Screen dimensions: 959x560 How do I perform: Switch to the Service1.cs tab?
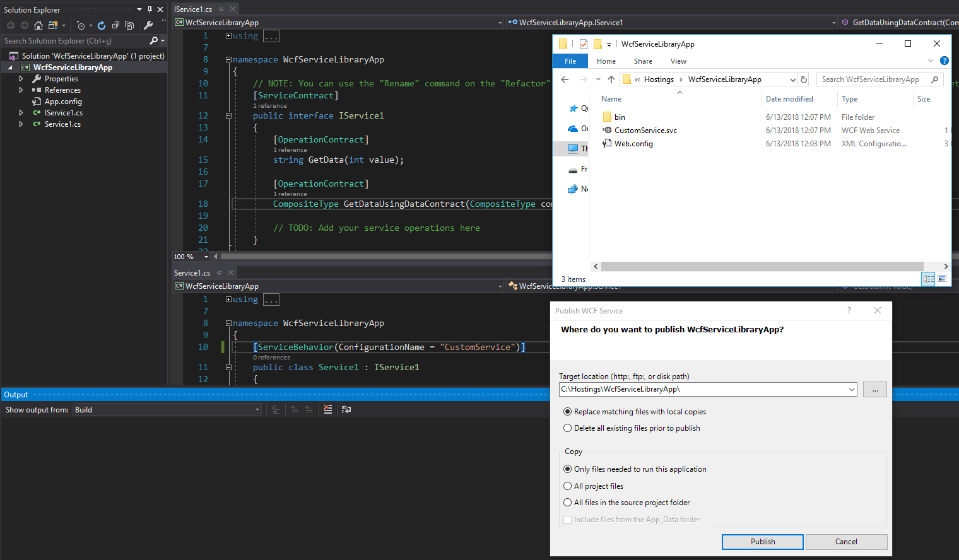[192, 272]
